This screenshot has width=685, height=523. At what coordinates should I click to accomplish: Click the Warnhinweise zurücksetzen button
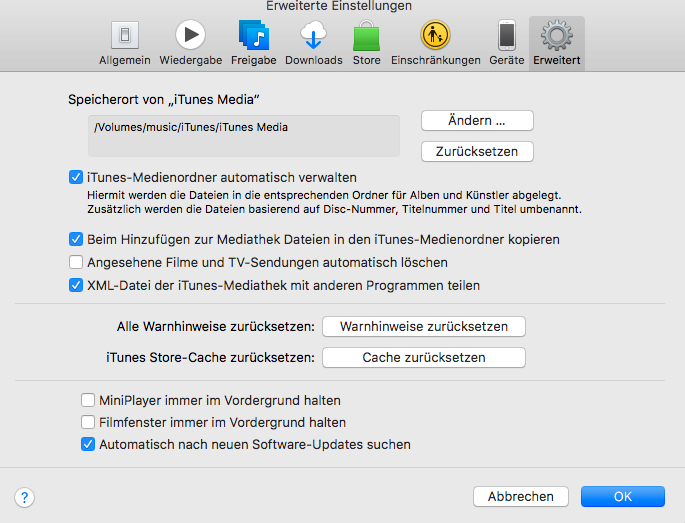pyautogui.click(x=424, y=326)
